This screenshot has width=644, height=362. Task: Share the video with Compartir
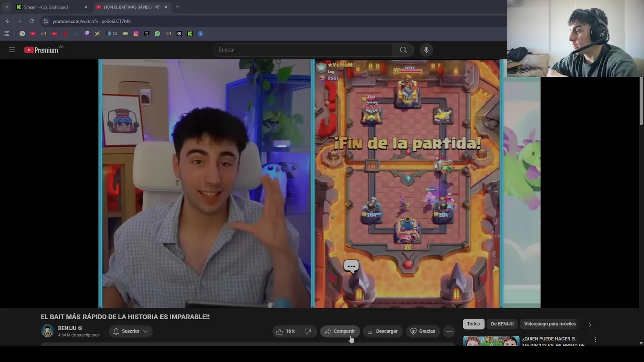point(340,331)
